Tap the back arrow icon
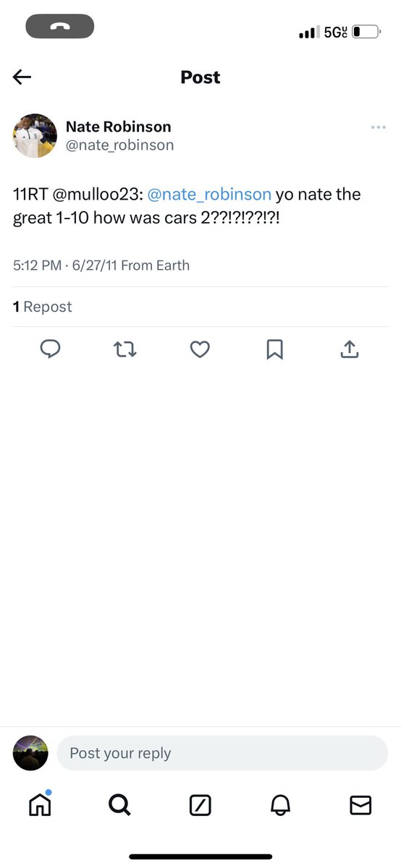The image size is (401, 868). (x=22, y=77)
